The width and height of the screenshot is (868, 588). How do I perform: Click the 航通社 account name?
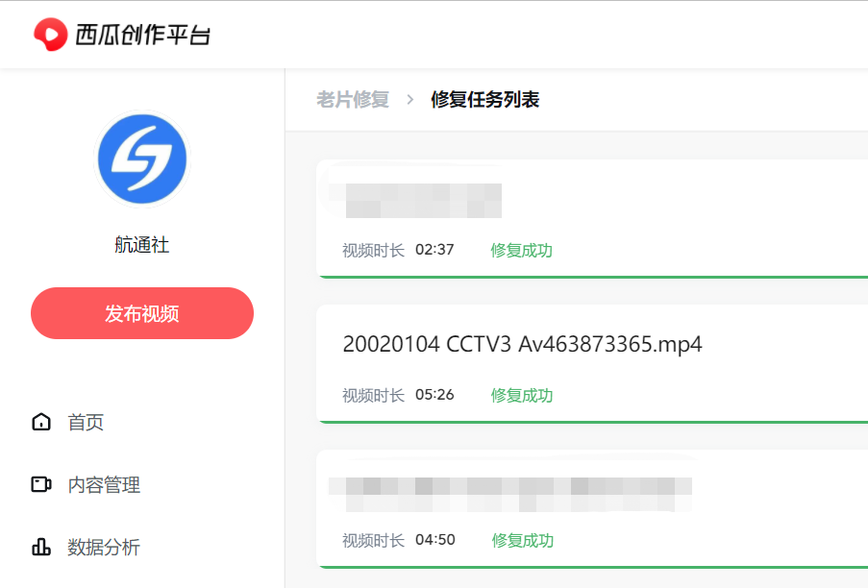coord(142,244)
